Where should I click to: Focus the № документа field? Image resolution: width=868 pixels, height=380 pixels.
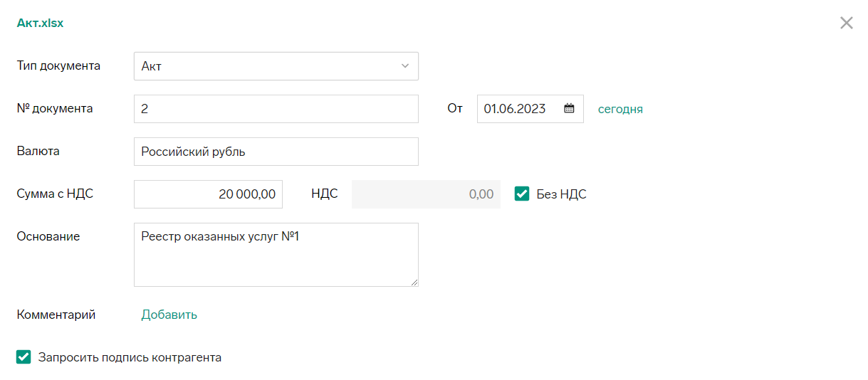tap(276, 109)
